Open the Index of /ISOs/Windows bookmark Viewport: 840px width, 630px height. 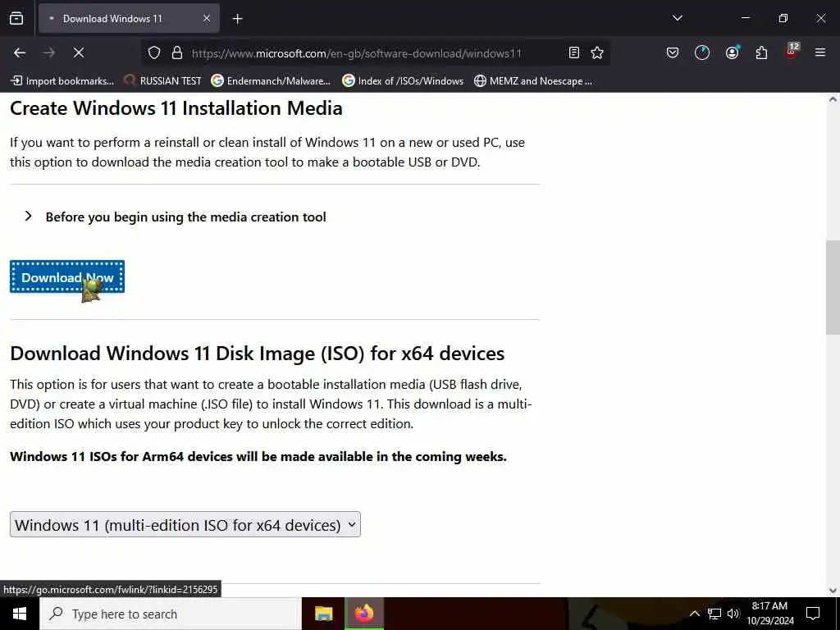[403, 81]
